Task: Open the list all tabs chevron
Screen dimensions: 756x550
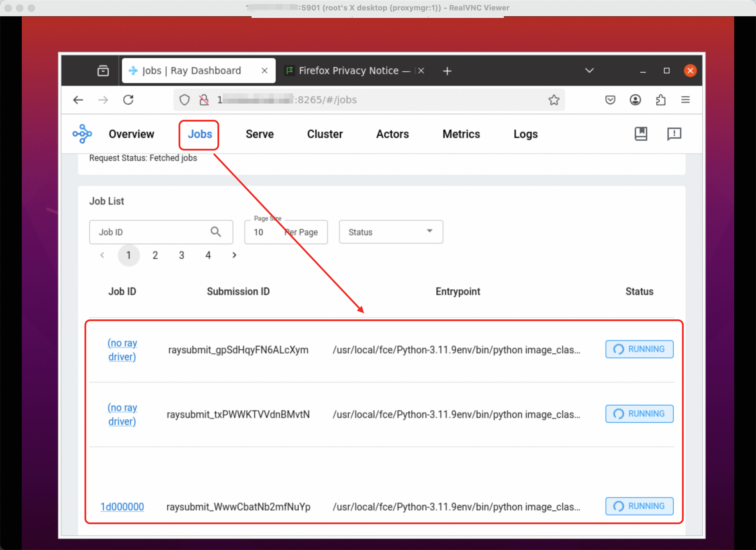Action: (589, 70)
